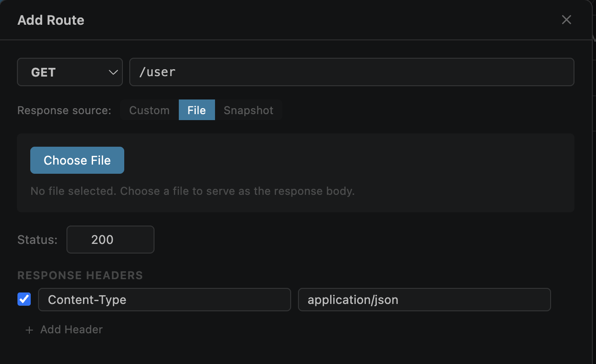Edit the application/json header value field
This screenshot has width=596, height=364.
pos(425,300)
